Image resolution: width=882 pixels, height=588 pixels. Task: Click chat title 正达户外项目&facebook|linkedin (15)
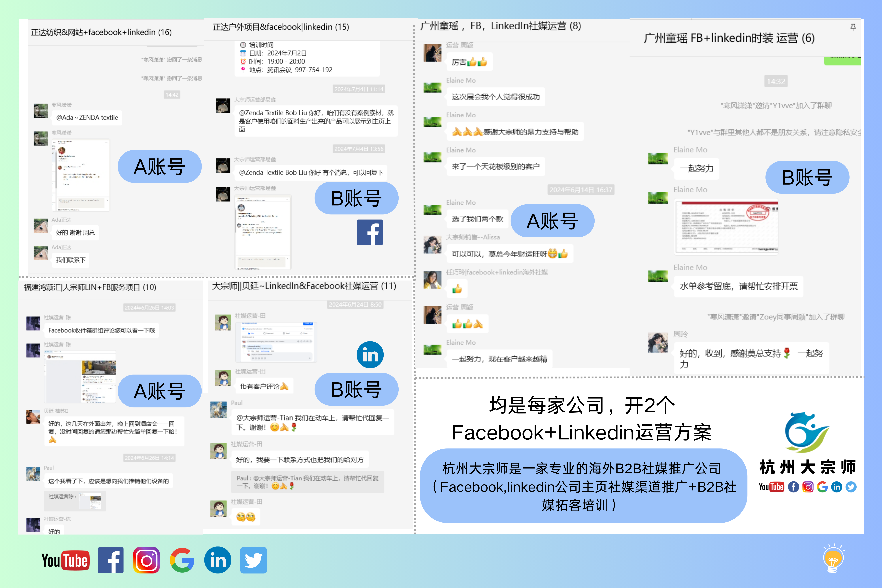[281, 27]
